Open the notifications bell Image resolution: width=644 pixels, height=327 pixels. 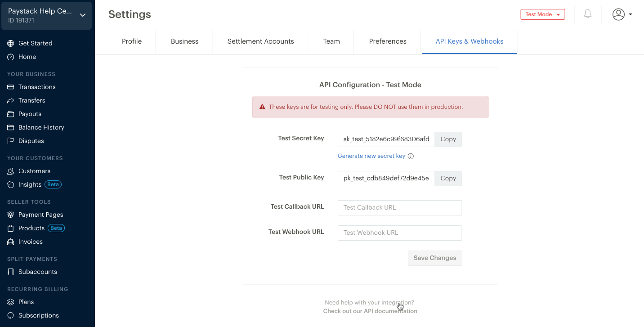[x=588, y=14]
